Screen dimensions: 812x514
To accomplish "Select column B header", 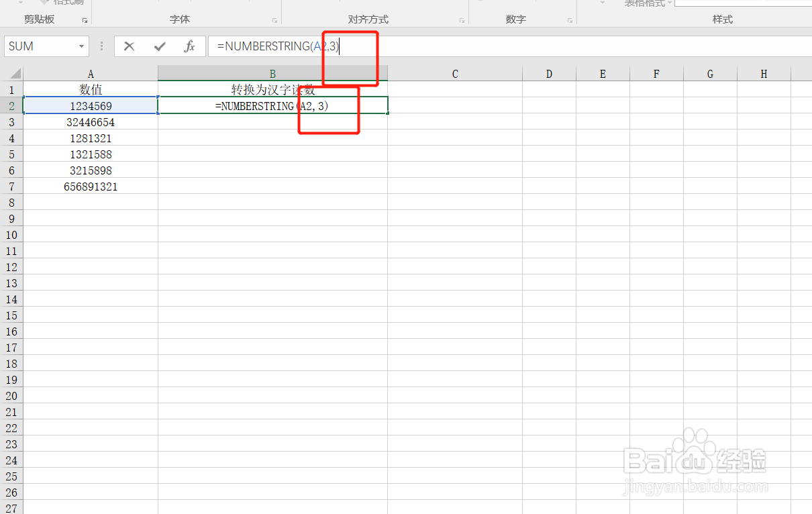I will click(272, 74).
